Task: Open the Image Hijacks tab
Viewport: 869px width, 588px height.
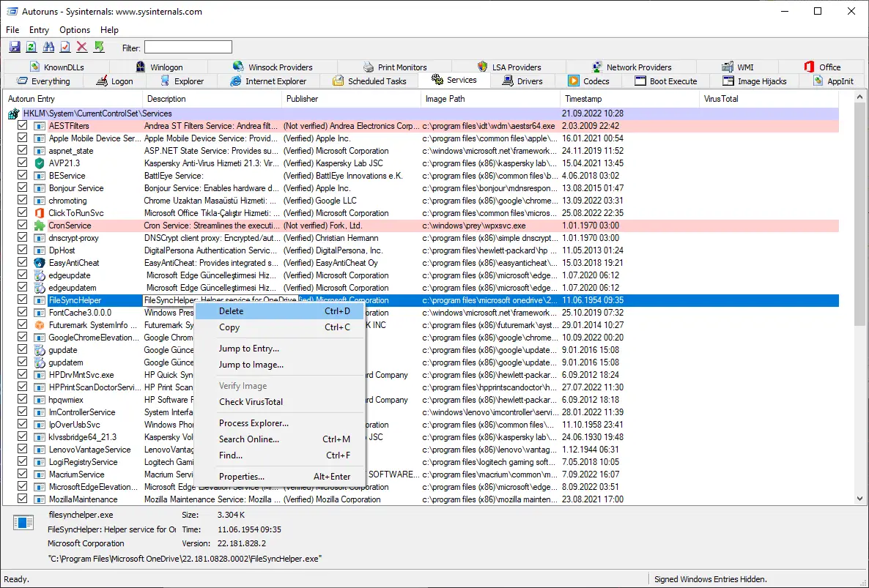Action: [x=754, y=81]
